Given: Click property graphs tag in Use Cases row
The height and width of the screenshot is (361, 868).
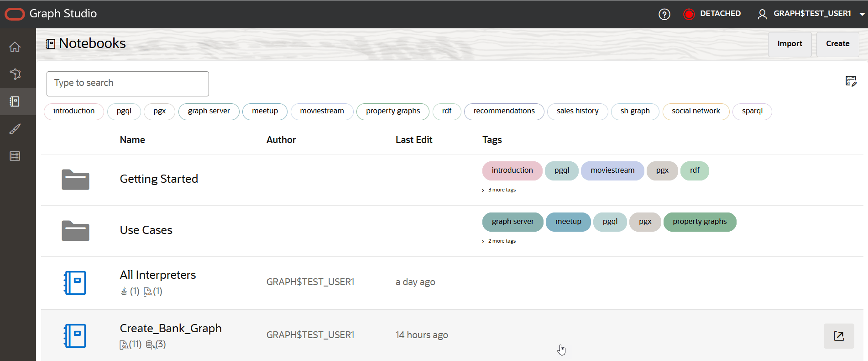Looking at the screenshot, I should click(x=700, y=222).
